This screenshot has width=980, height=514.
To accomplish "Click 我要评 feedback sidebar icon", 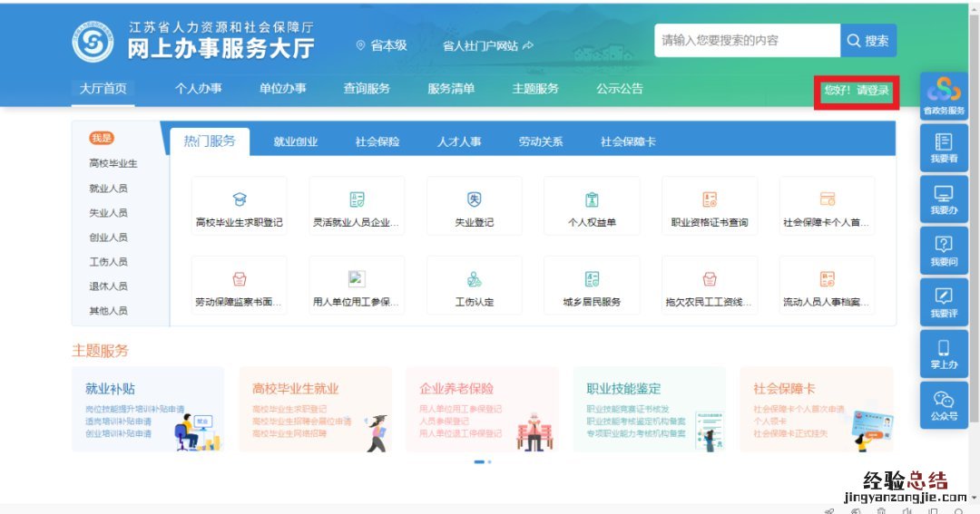I will click(944, 296).
